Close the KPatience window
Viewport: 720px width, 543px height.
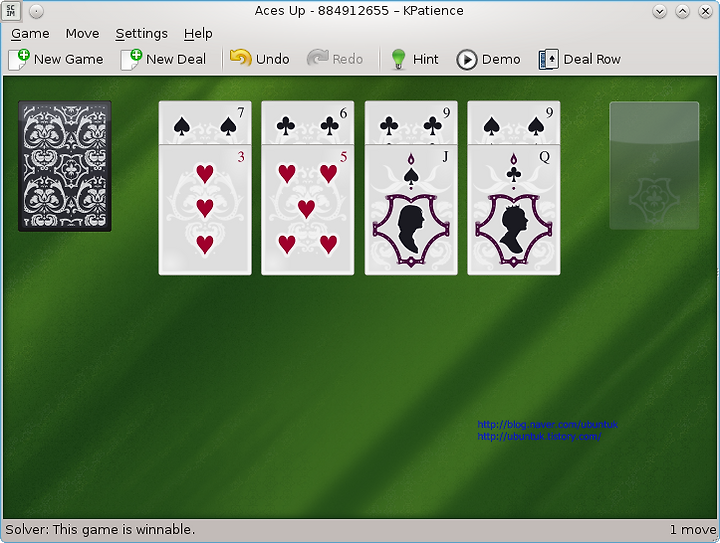click(705, 11)
